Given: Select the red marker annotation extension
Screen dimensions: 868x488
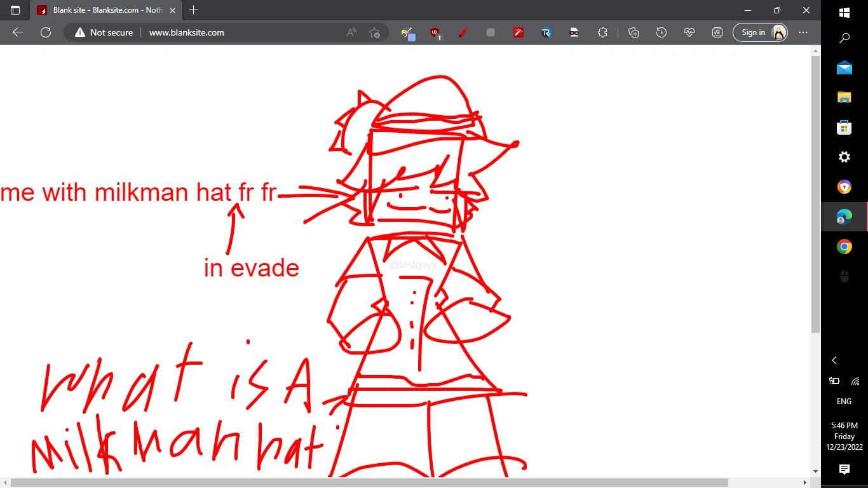Looking at the screenshot, I should [463, 32].
